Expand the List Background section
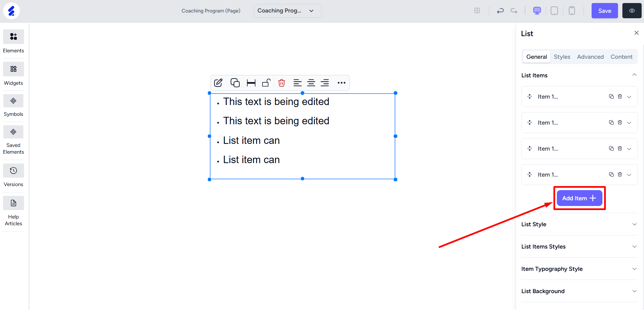Viewport: 644px width, 310px height. pos(579,291)
